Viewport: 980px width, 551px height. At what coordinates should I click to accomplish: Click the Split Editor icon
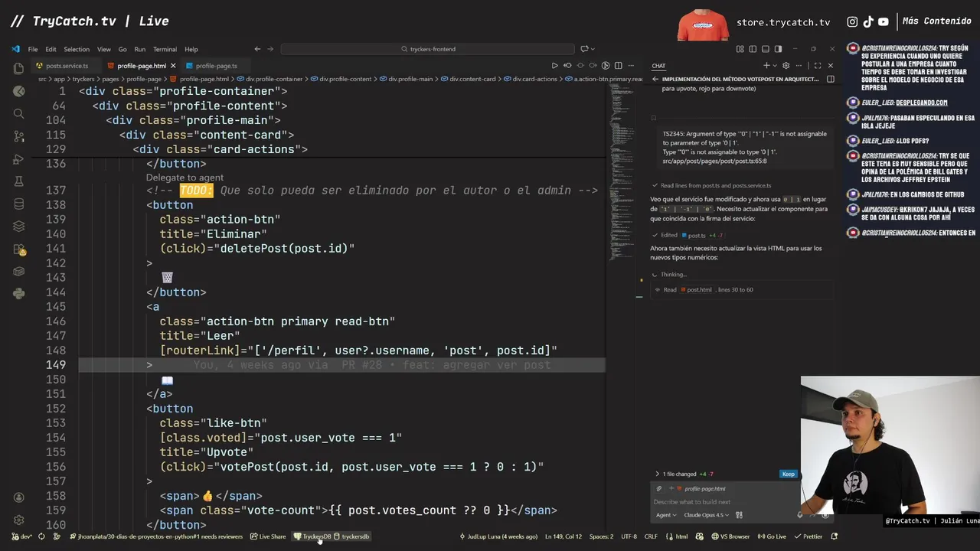tap(619, 66)
